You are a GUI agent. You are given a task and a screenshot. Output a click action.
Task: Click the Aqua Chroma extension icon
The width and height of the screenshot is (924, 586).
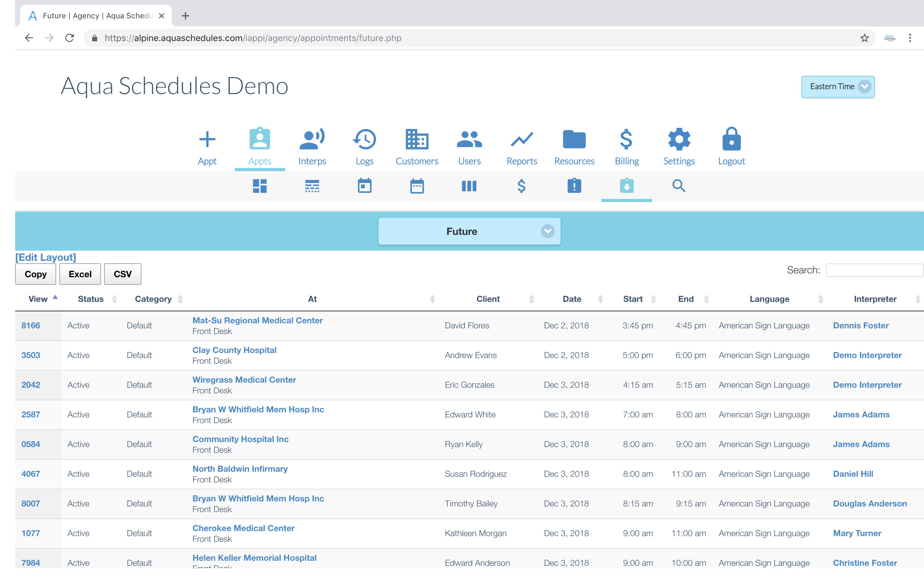point(890,38)
